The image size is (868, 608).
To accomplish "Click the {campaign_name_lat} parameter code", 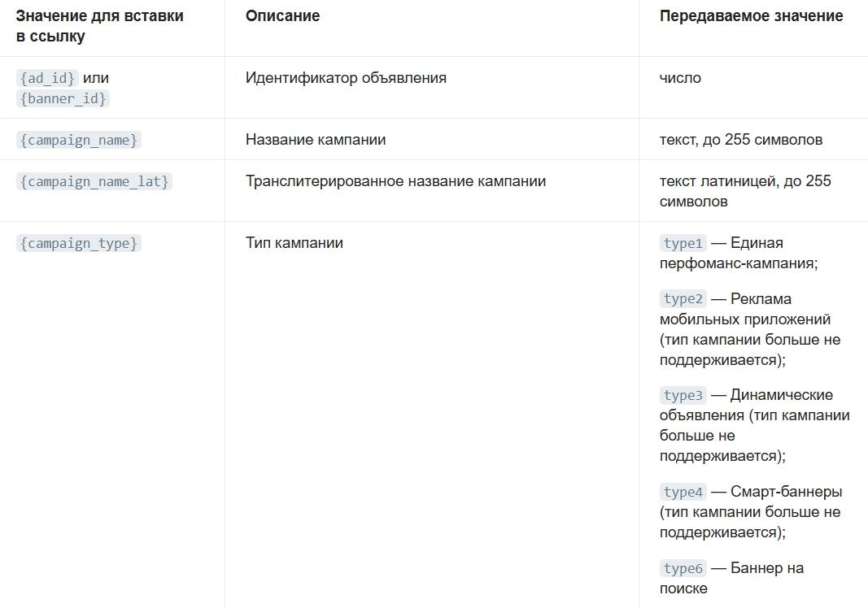I will pos(94,181).
